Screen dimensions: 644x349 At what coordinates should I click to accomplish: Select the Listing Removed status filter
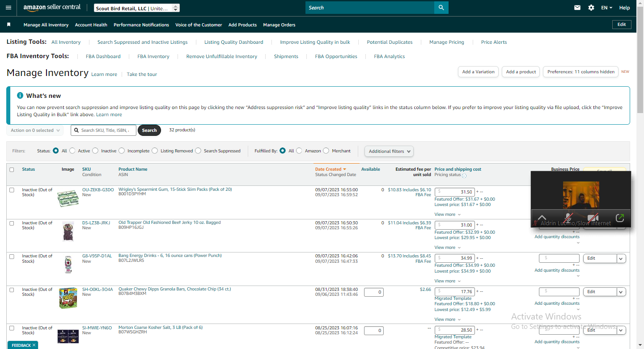point(155,151)
